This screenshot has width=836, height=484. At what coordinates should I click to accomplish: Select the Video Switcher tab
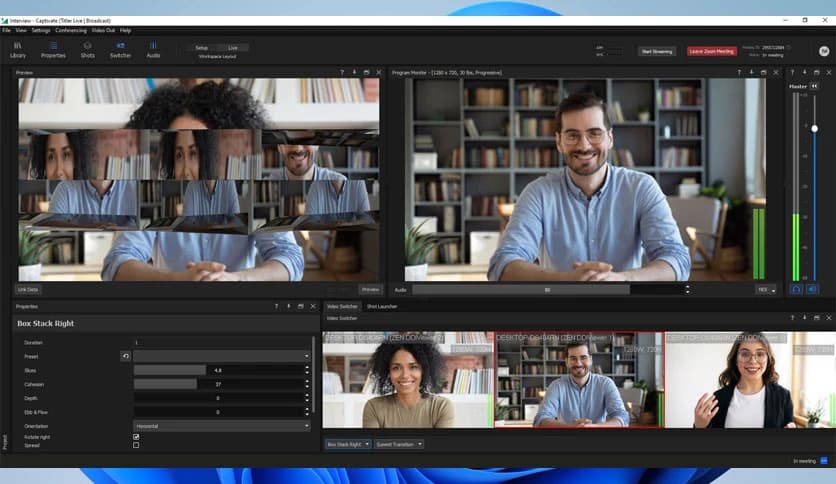342,306
